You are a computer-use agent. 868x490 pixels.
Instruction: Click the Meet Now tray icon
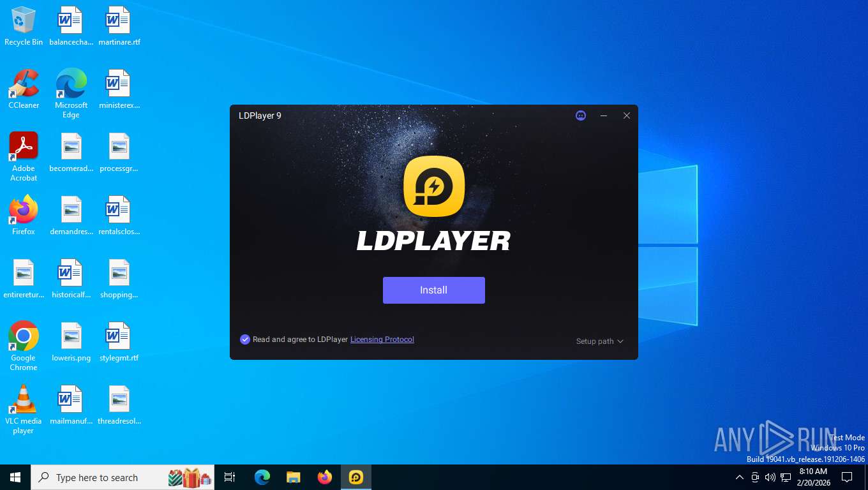pos(755,477)
